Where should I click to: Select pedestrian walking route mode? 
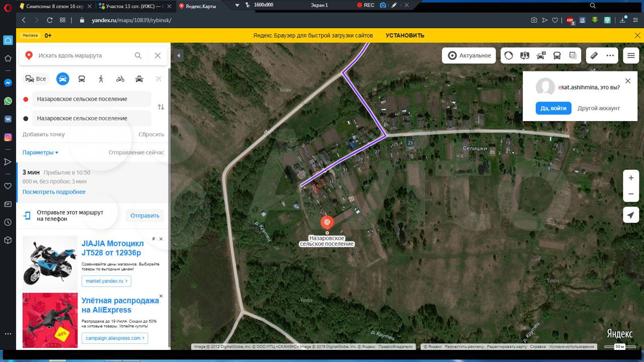tap(101, 79)
